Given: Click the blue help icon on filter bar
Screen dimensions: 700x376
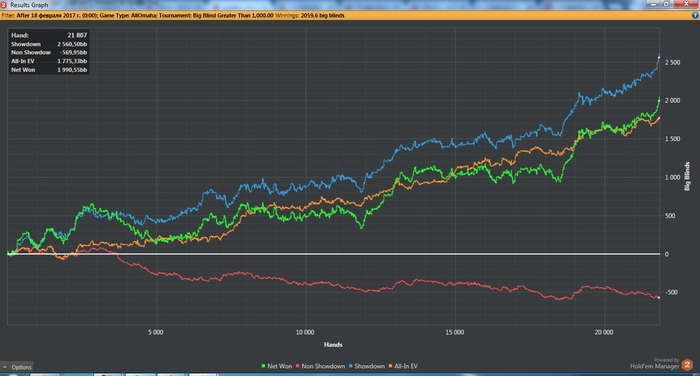Looking at the screenshot, I should (x=695, y=15).
